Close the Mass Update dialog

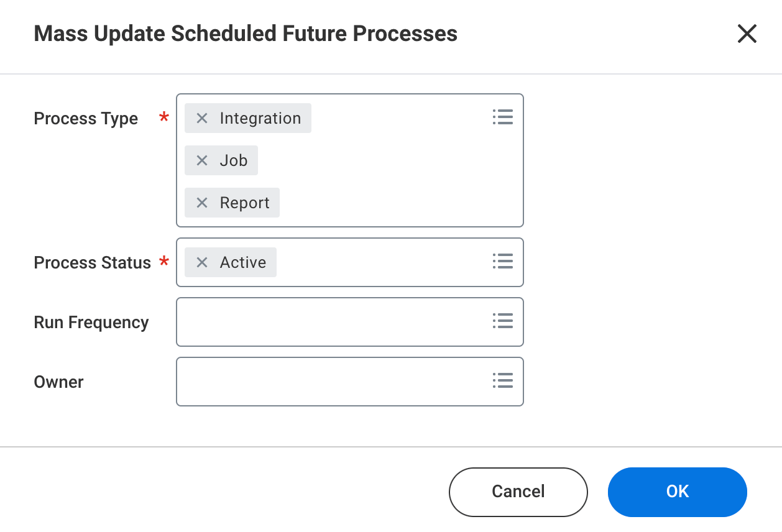(747, 34)
